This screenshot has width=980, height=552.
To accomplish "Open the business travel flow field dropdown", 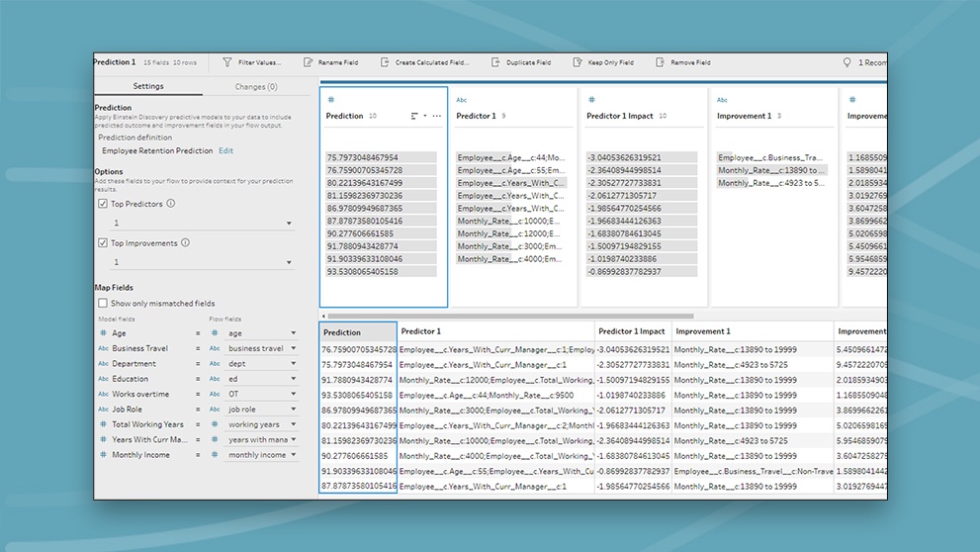I will [x=294, y=348].
